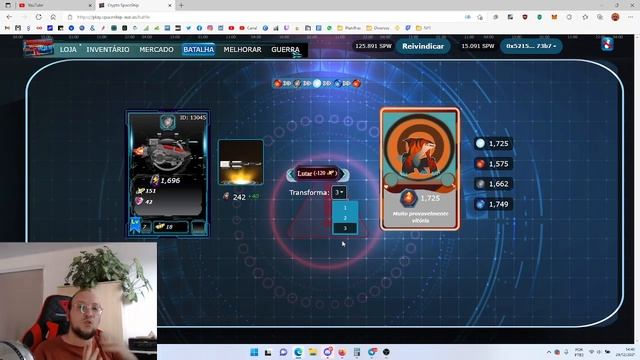Screen dimensions: 640x360
Task: Select the BATALHA tab
Action: tap(198, 49)
